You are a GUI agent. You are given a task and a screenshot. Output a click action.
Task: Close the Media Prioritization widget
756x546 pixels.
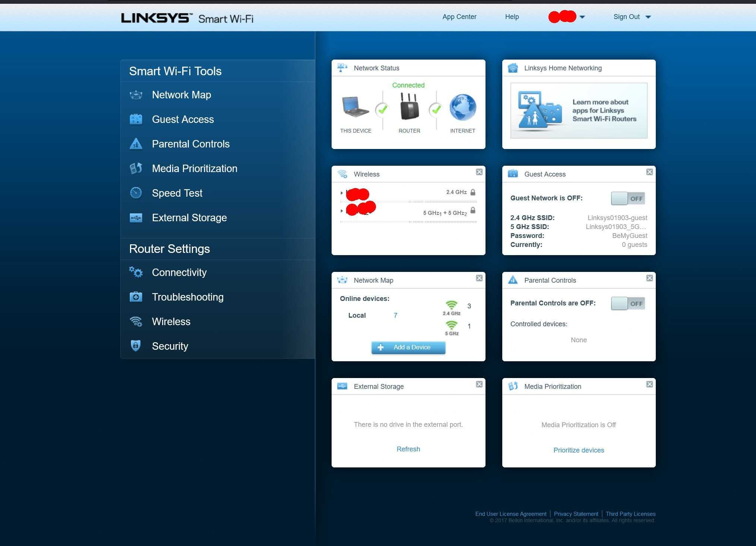[x=649, y=384]
